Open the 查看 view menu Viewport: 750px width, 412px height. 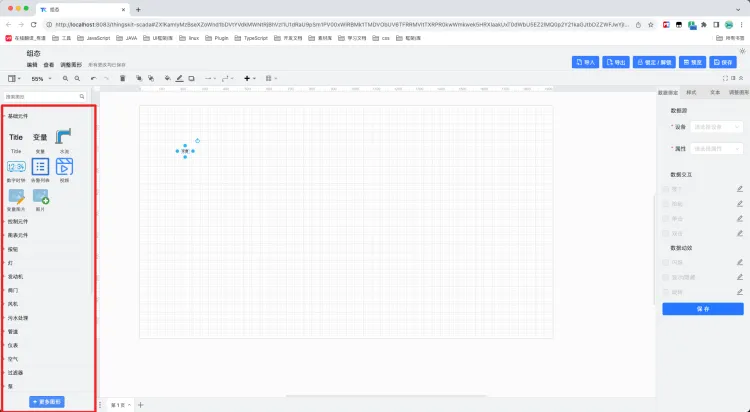point(49,65)
